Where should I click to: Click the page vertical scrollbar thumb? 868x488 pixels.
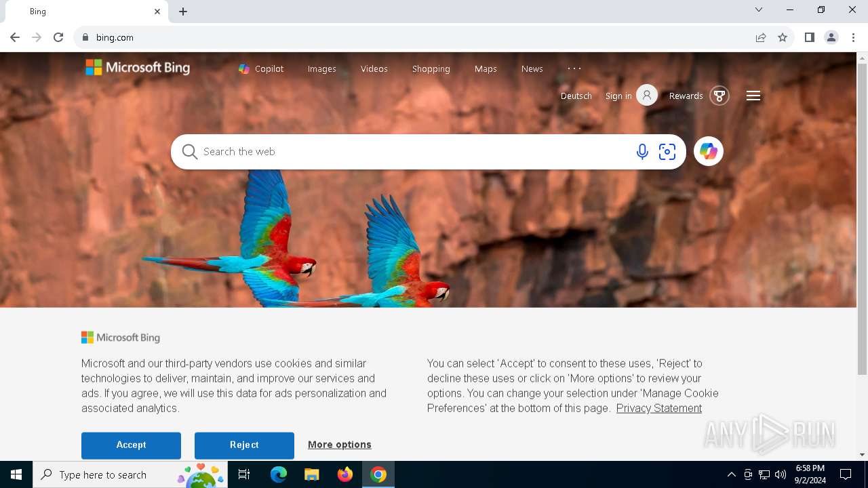[862, 220]
